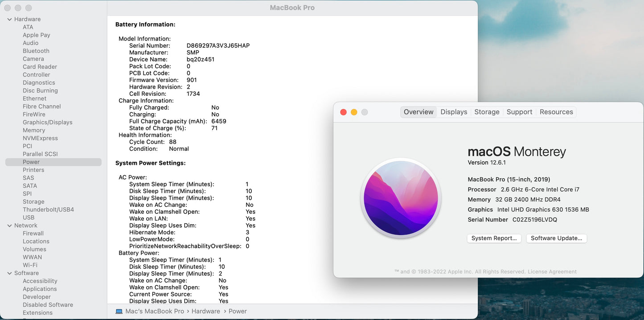View the Thunderbolt/USB4 report
The image size is (644, 320).
(x=49, y=209)
